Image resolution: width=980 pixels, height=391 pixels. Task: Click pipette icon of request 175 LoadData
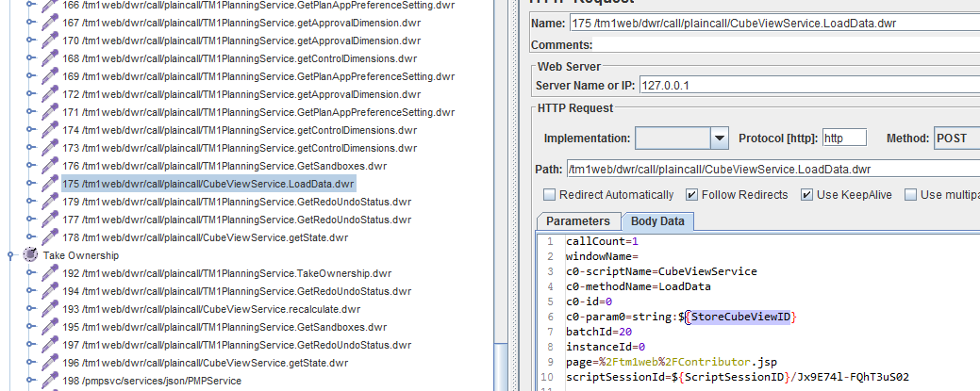[x=49, y=185]
